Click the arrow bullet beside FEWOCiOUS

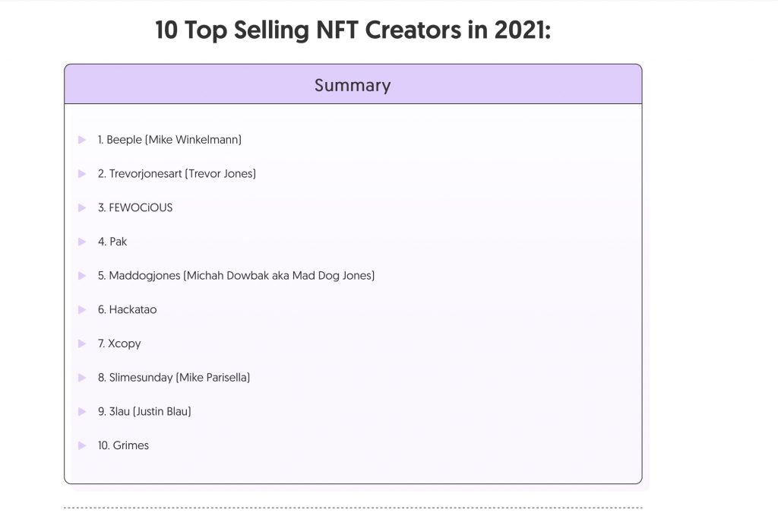coord(82,207)
